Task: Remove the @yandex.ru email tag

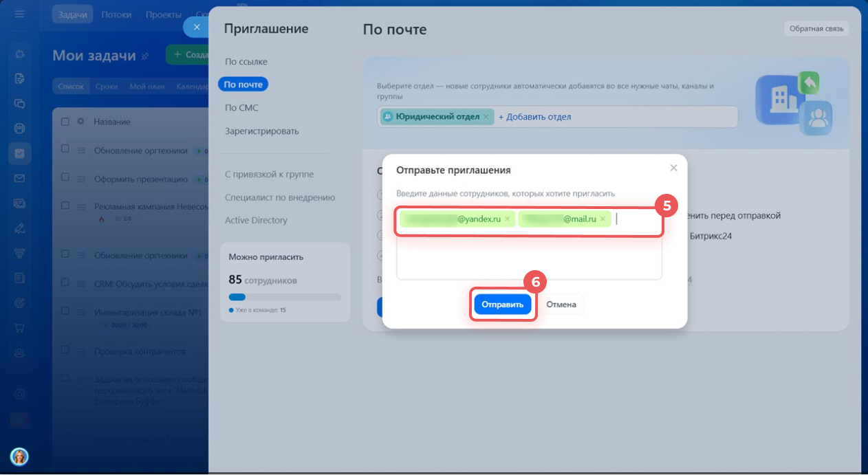Action: point(508,219)
